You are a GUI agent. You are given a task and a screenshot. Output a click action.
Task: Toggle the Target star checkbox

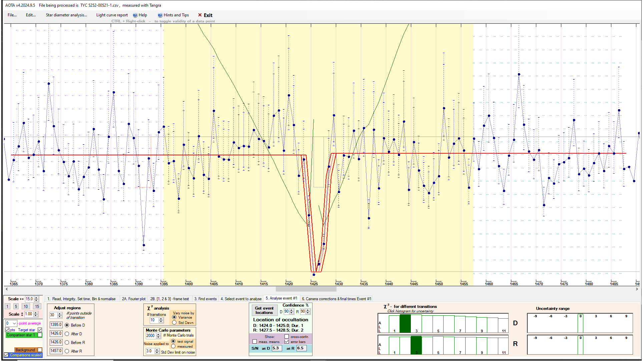pos(40,330)
